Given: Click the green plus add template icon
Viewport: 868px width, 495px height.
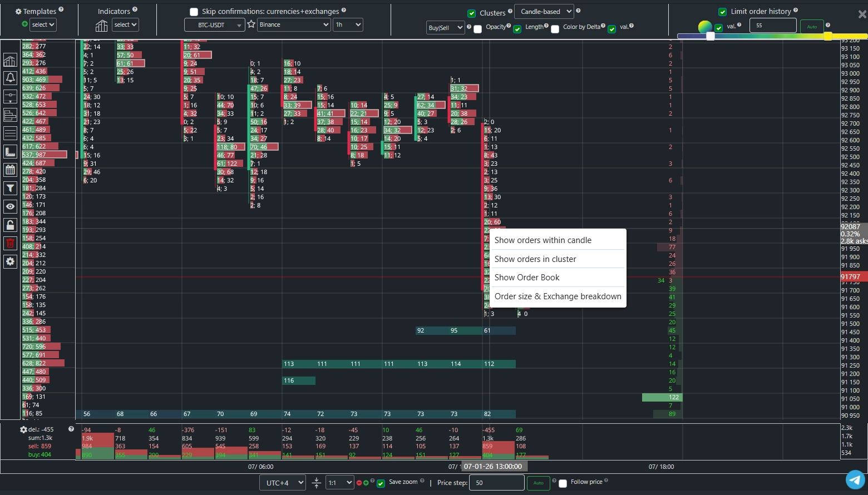Looking at the screenshot, I should [x=24, y=24].
